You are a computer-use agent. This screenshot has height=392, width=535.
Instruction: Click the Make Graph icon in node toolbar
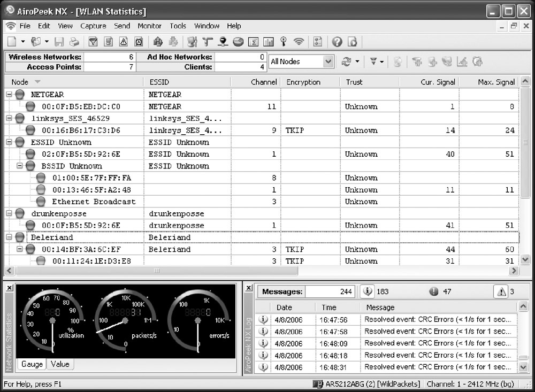(462, 62)
